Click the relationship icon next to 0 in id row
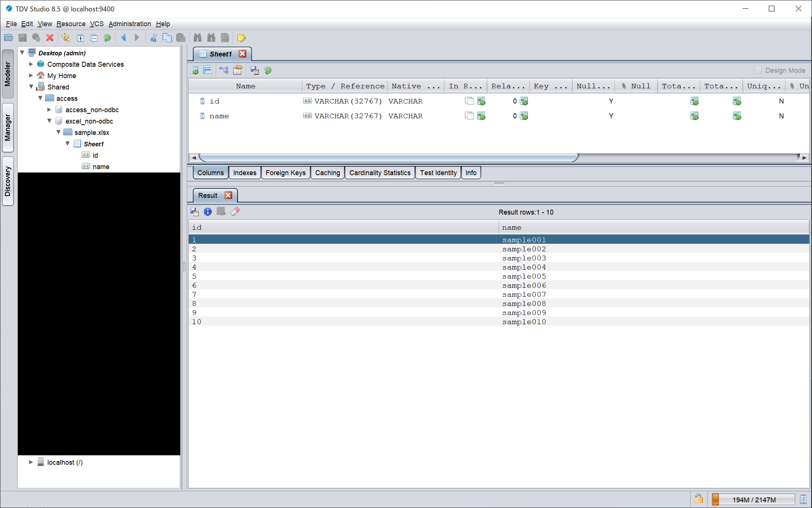 coord(524,101)
